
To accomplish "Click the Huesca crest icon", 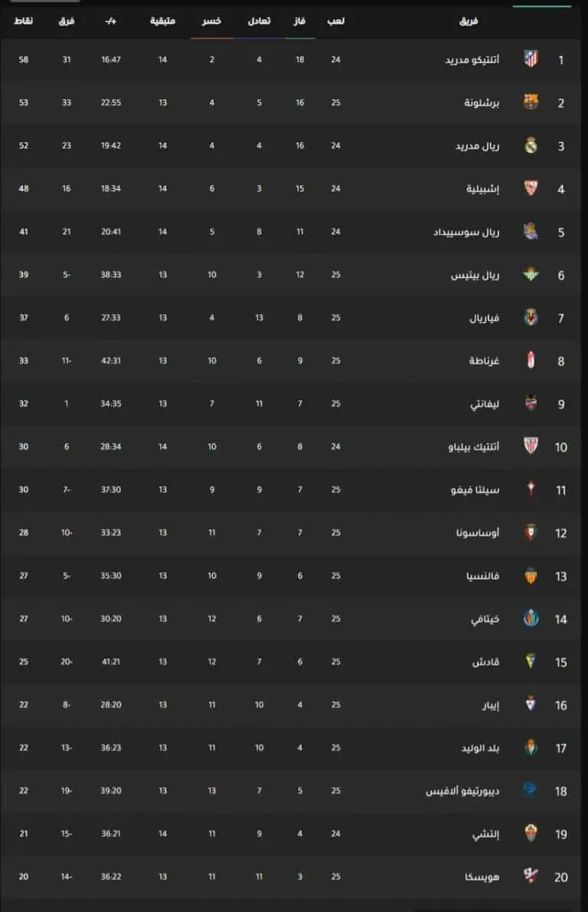I will pos(531,876).
